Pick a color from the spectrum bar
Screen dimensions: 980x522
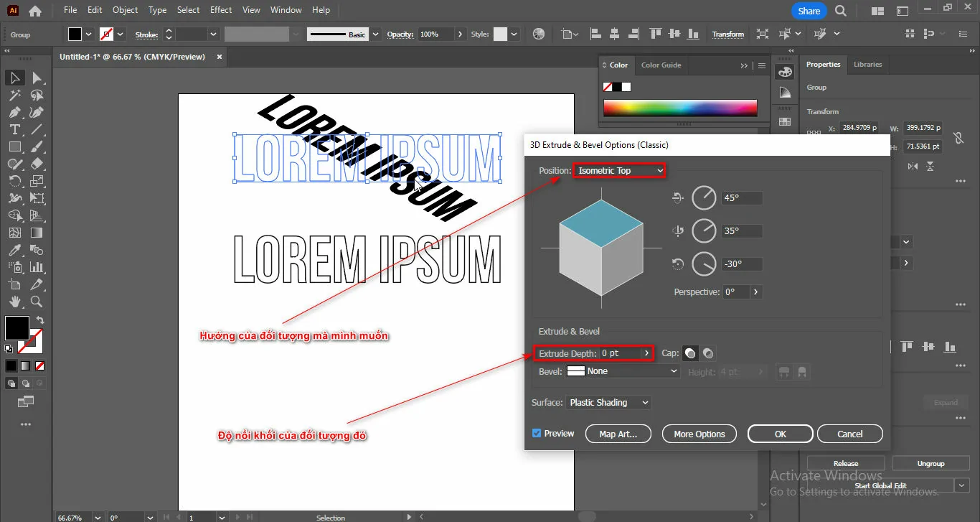pyautogui.click(x=680, y=108)
